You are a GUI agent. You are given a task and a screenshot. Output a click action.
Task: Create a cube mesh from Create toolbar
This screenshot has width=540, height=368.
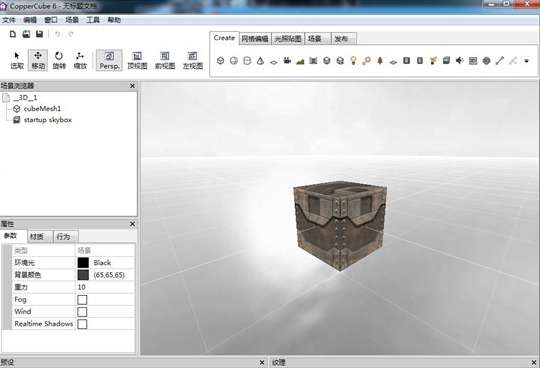(220, 61)
